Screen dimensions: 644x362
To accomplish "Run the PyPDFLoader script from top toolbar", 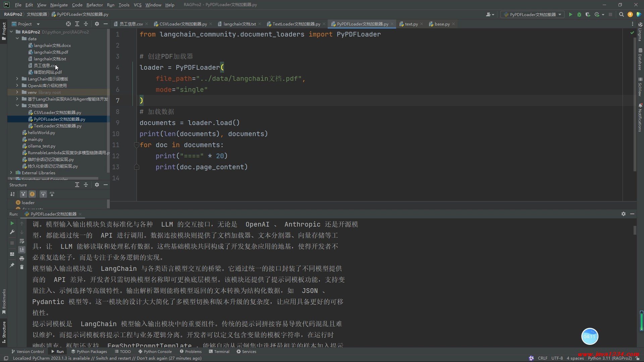I will 571,14.
